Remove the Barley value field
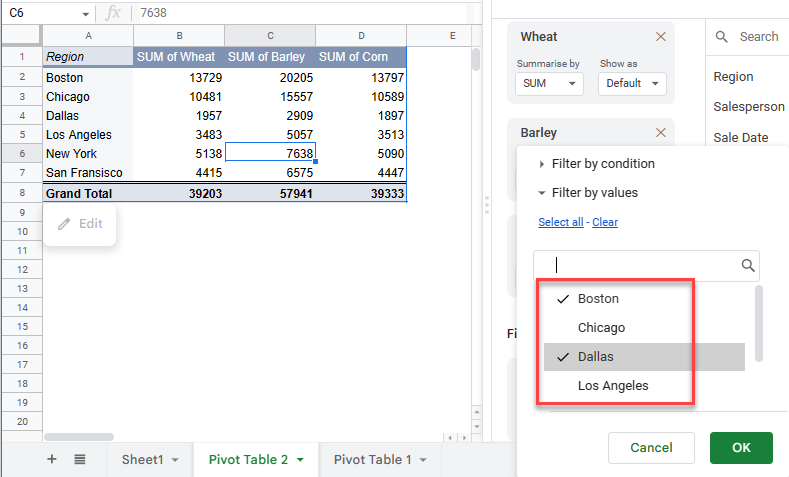The width and height of the screenshot is (789, 477). click(660, 132)
